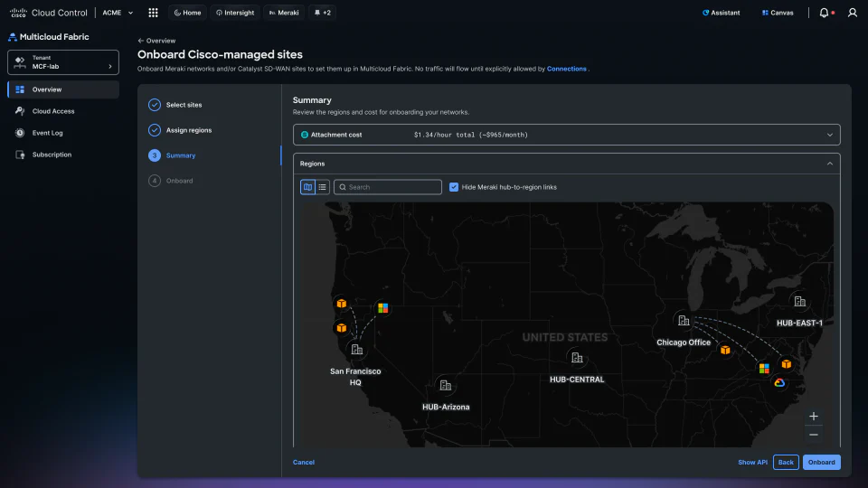Open the Connections link
Viewport: 868px width, 488px height.
[x=566, y=69]
